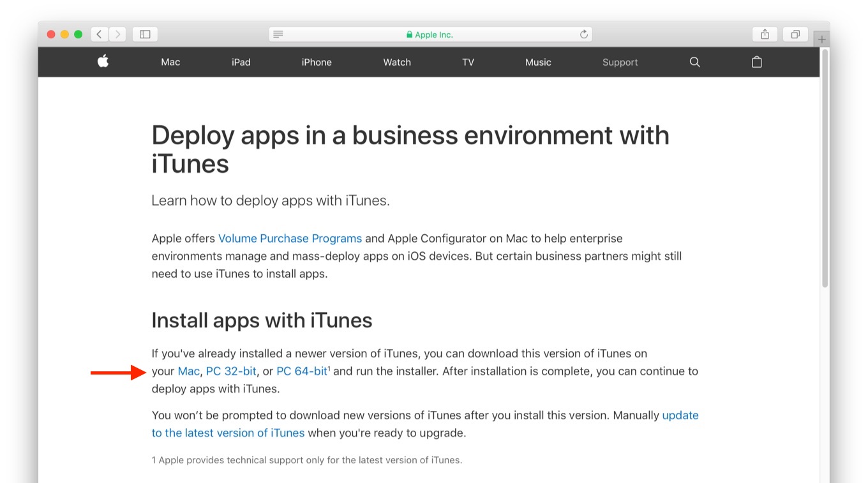Open the search magnifier icon
The width and height of the screenshot is (868, 483).
pyautogui.click(x=695, y=62)
